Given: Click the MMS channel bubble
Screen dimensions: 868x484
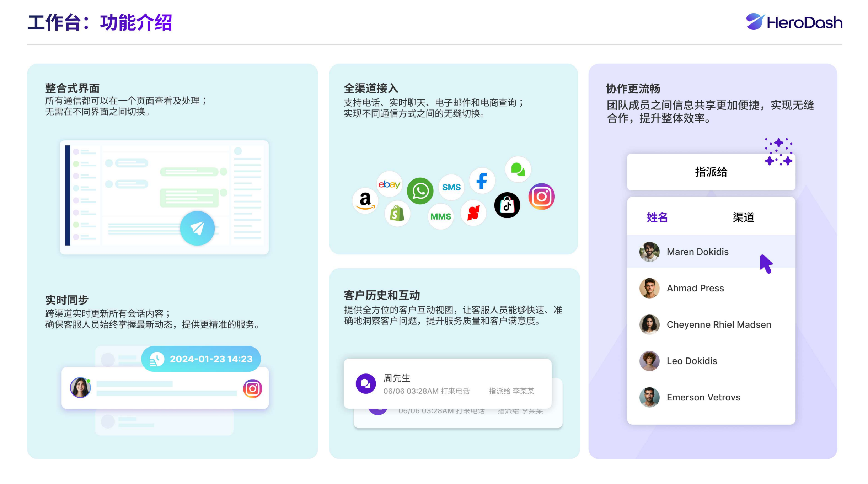Looking at the screenshot, I should click(440, 216).
